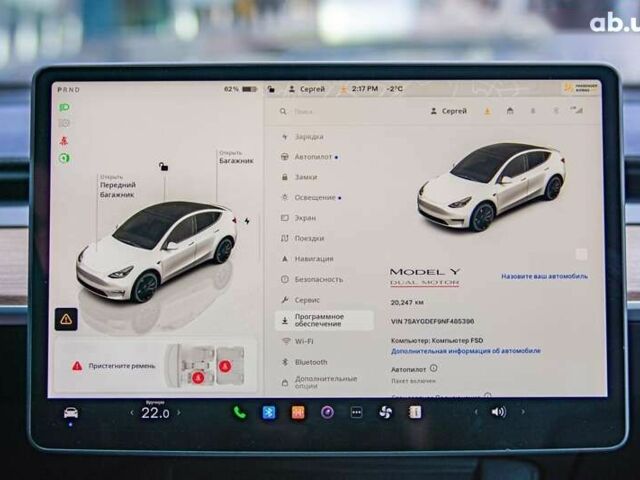Tap the lock icon above the car
The image size is (640, 480).
[164, 166]
